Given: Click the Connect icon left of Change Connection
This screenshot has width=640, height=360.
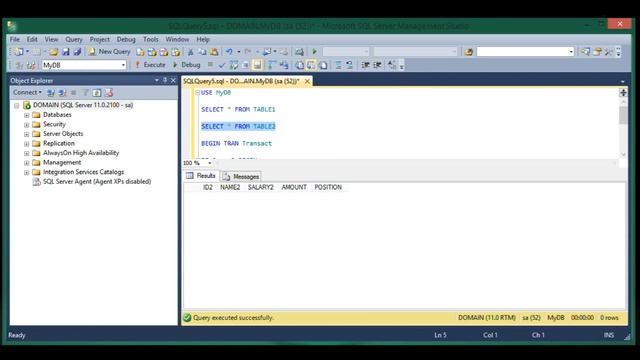Looking at the screenshot, I should pyautogui.click(x=19, y=65).
